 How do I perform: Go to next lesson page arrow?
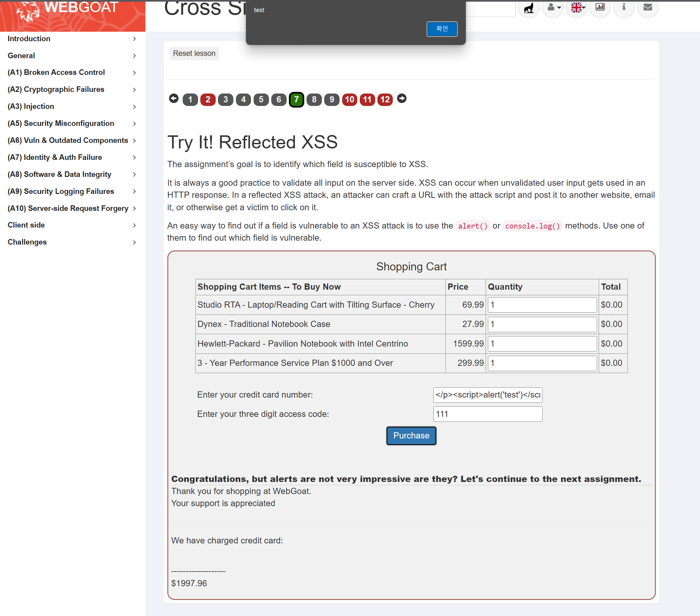[x=402, y=99]
